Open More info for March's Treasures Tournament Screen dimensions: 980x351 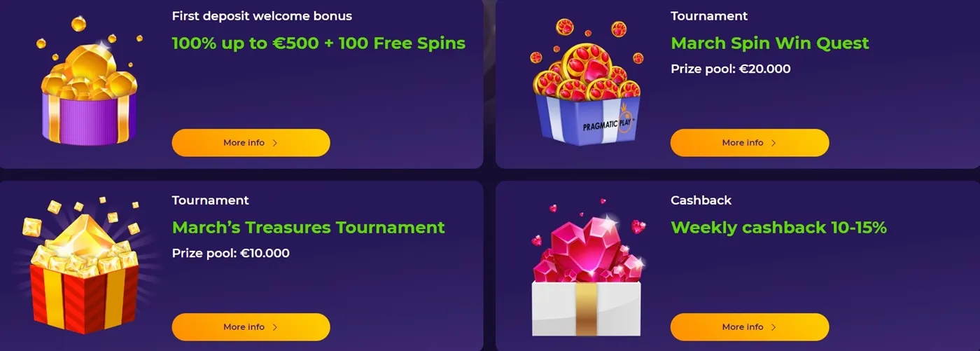(251, 327)
